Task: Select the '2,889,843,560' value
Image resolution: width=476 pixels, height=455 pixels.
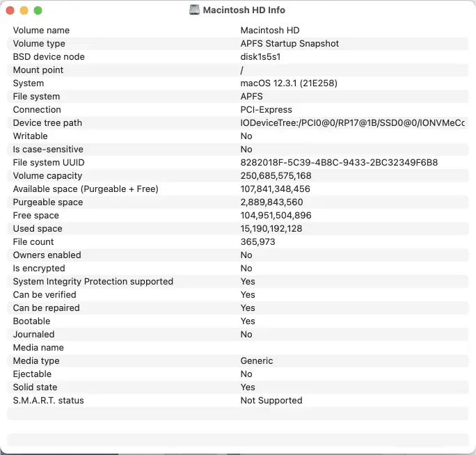Action: [271, 202]
